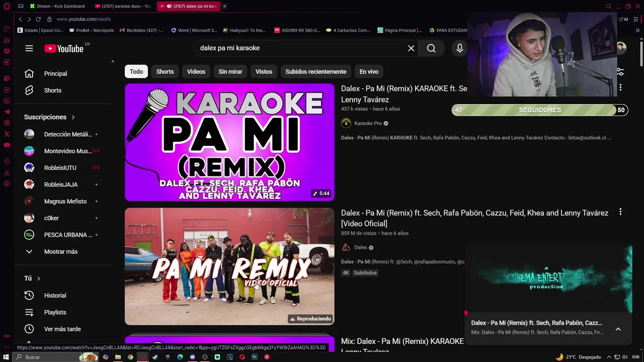Select the dalex pa mi karaoke tab
644x362 pixels.
coord(188,6)
